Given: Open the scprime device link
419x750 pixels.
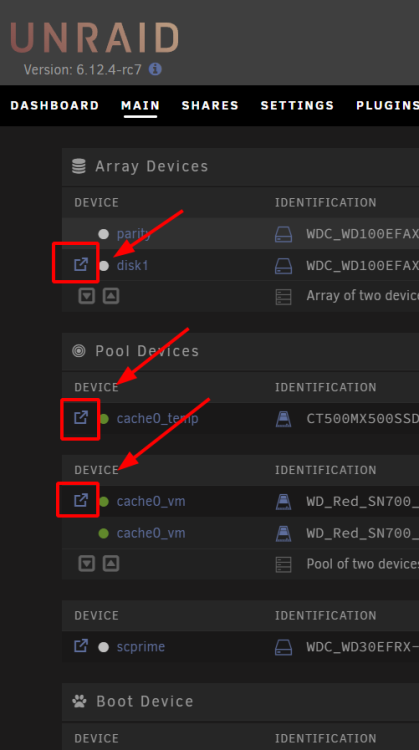Looking at the screenshot, I should click(x=141, y=647).
